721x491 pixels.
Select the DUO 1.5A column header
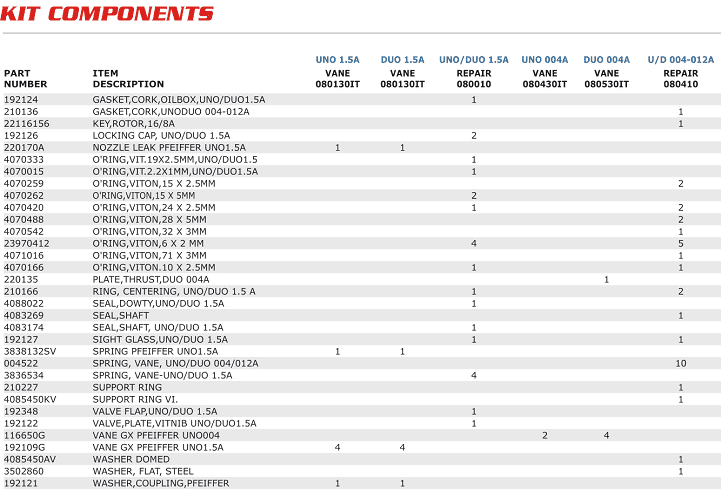pyautogui.click(x=402, y=60)
